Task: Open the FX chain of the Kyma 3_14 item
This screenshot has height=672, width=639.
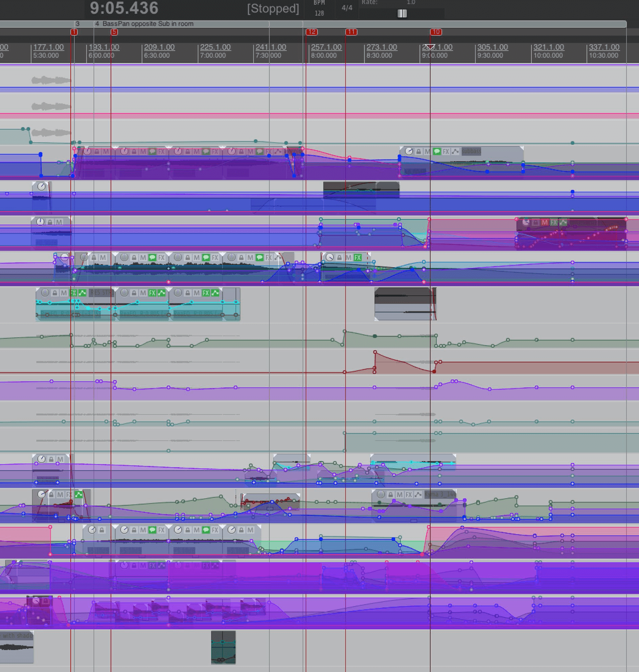Action: 409,494
